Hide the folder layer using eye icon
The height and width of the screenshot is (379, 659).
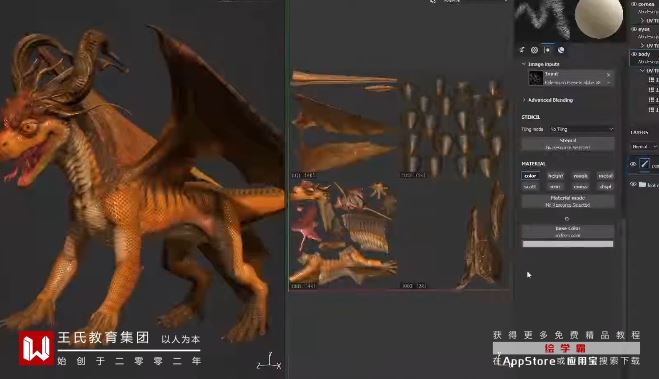[633, 184]
